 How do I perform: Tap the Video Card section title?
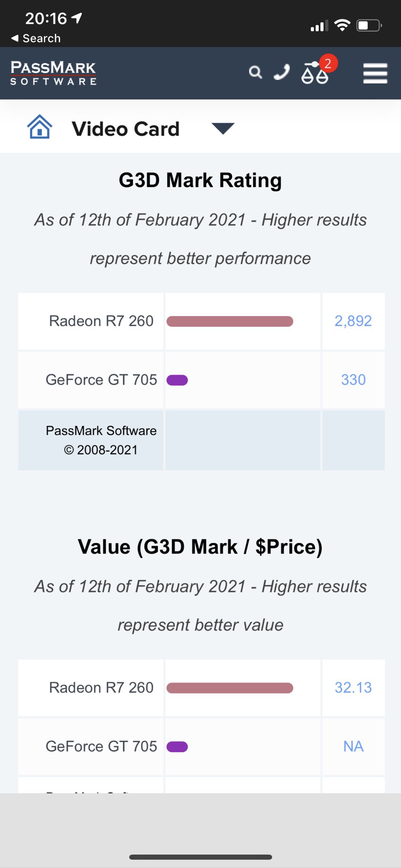pos(125,129)
